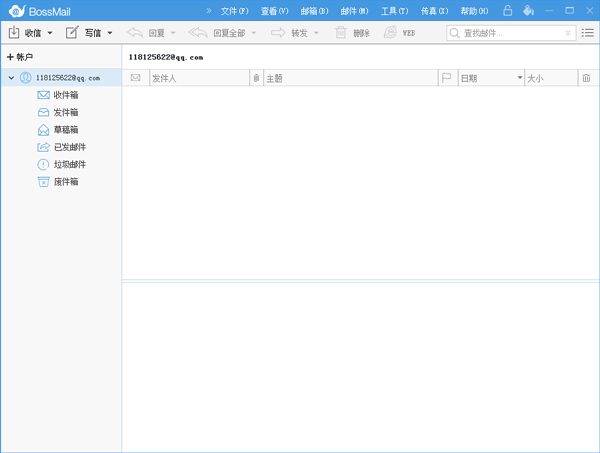600x453 pixels.
Task: Click the attachment paperclip column header
Action: click(256, 78)
